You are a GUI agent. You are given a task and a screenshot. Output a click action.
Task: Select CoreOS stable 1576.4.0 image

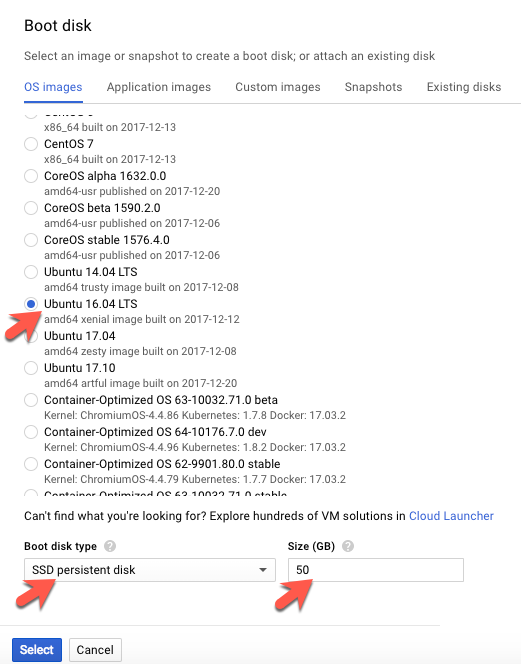click(31, 240)
